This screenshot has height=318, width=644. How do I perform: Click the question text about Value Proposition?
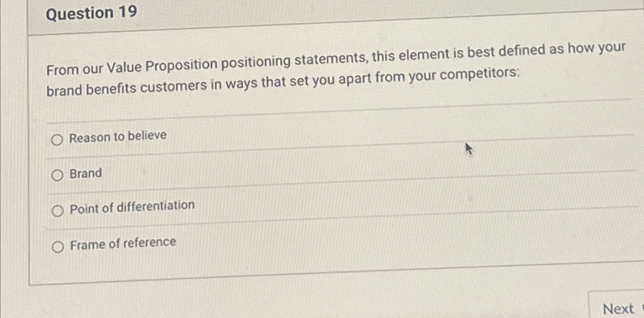point(312,73)
